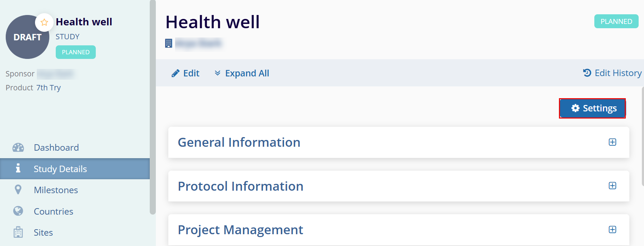This screenshot has width=644, height=246.
Task: Open the Countries menu item
Action: 54,211
